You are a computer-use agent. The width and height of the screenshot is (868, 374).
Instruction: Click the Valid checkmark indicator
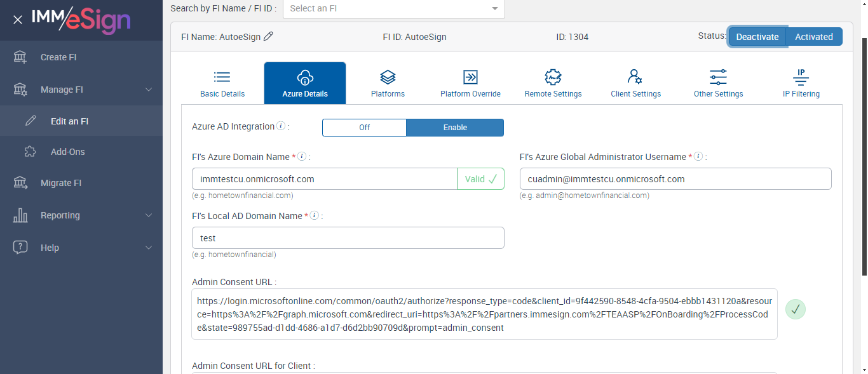480,179
